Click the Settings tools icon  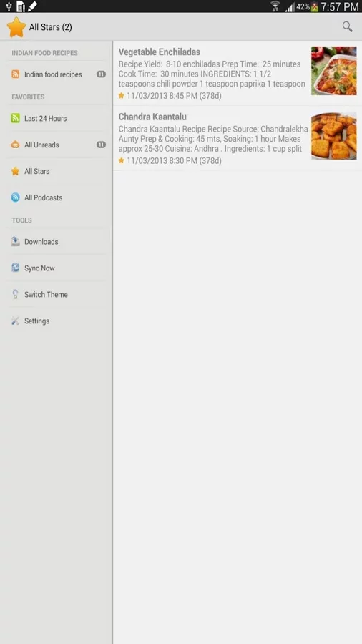(15, 321)
